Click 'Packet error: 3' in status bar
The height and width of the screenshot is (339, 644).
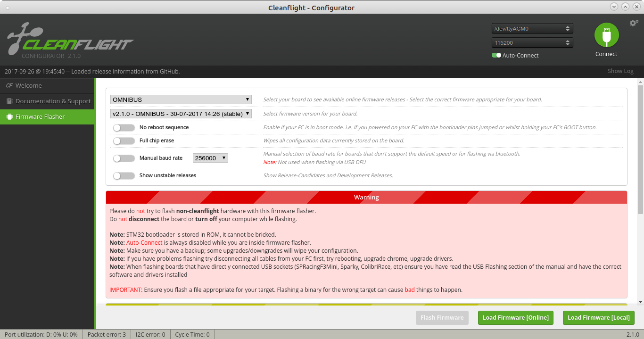[106, 334]
